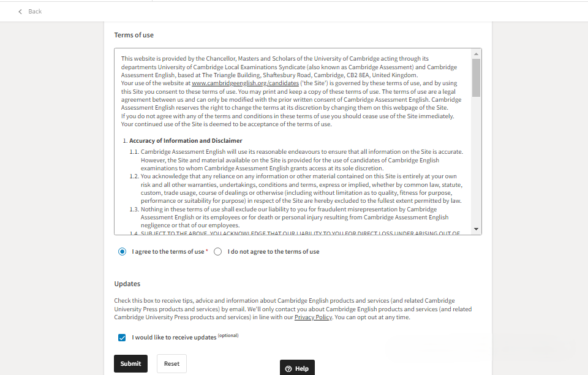Image resolution: width=588 pixels, height=375 pixels.
Task: Click the terms box scroll-down arrow
Action: tap(477, 229)
